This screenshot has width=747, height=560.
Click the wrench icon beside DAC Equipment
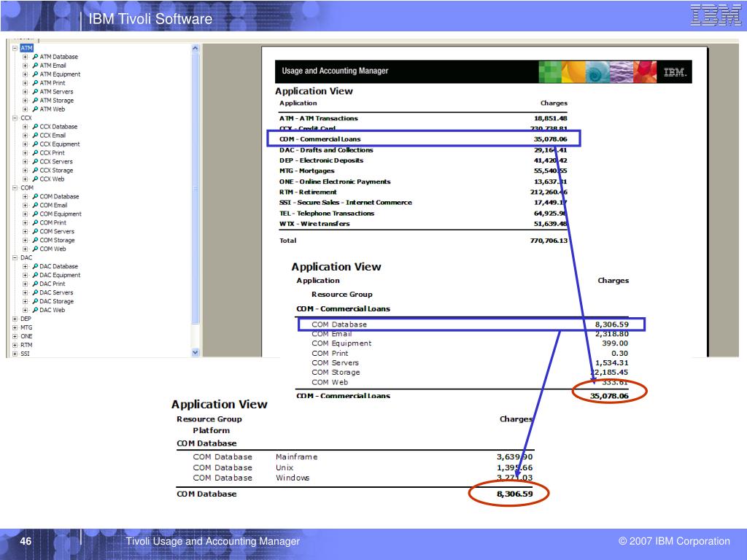tap(35, 275)
